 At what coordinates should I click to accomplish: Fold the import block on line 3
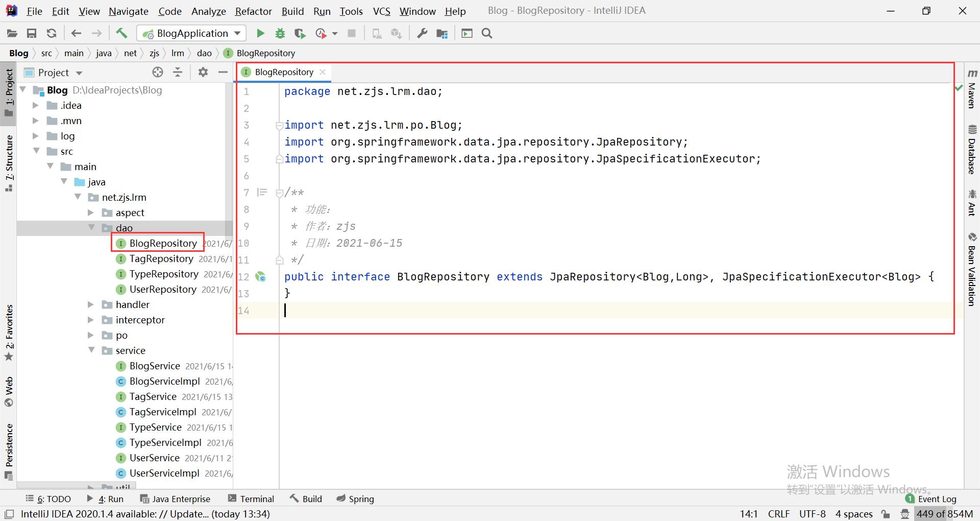pos(279,125)
